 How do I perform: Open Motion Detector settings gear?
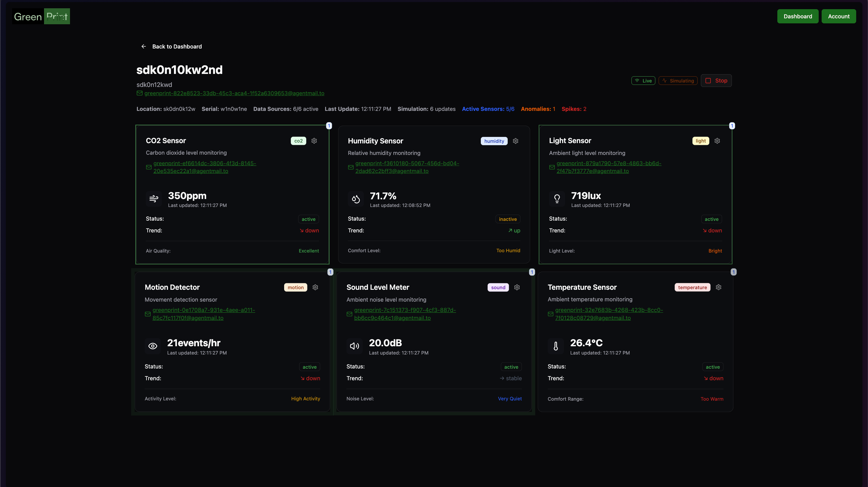tap(315, 287)
